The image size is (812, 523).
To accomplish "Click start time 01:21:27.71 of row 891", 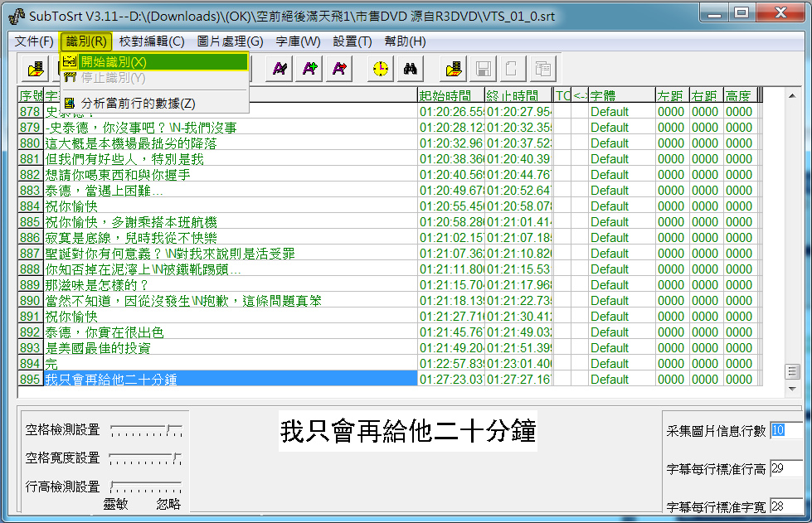I will tap(451, 317).
